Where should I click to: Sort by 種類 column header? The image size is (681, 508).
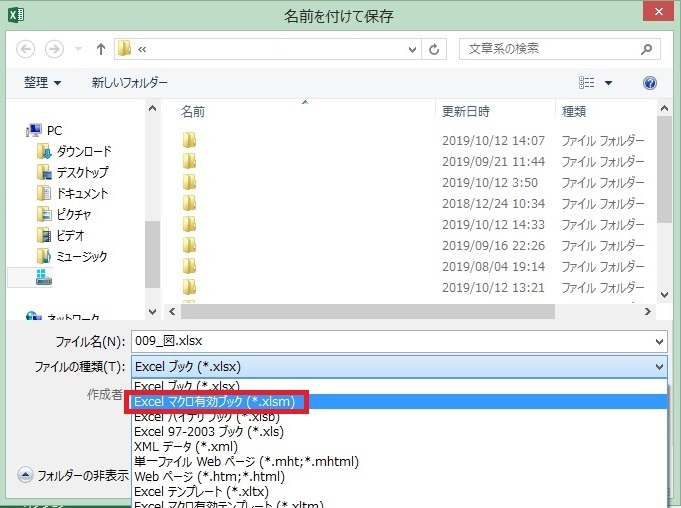coord(574,112)
